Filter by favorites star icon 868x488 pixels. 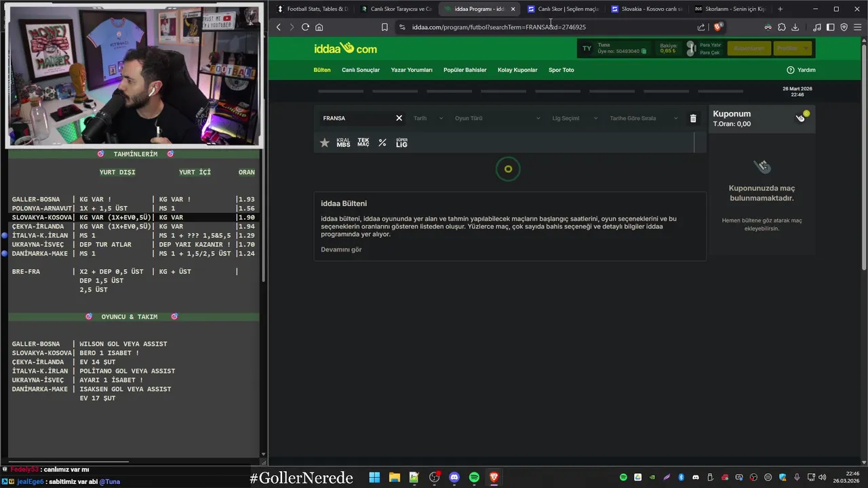pos(324,143)
